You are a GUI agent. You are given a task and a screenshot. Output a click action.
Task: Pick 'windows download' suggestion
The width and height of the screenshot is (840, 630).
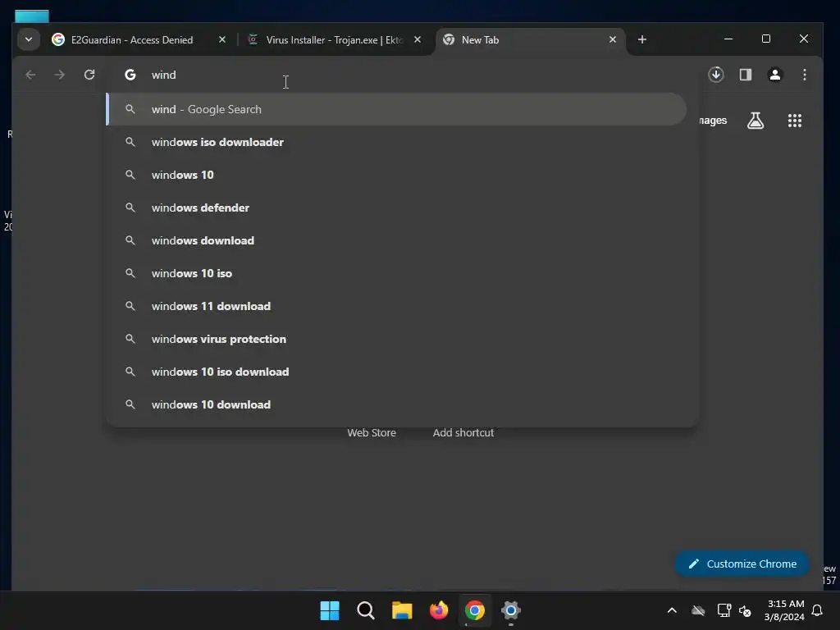point(396,240)
